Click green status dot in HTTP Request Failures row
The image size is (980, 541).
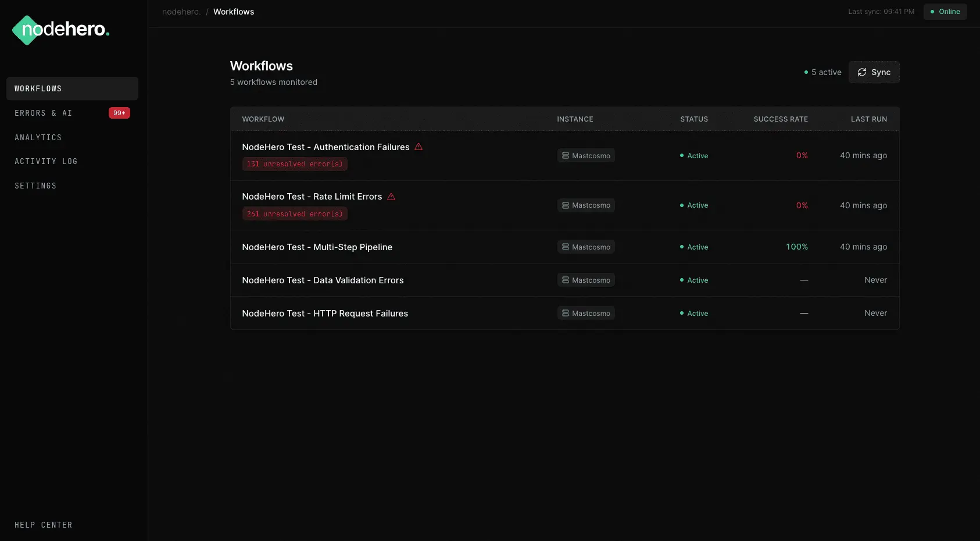pos(682,313)
